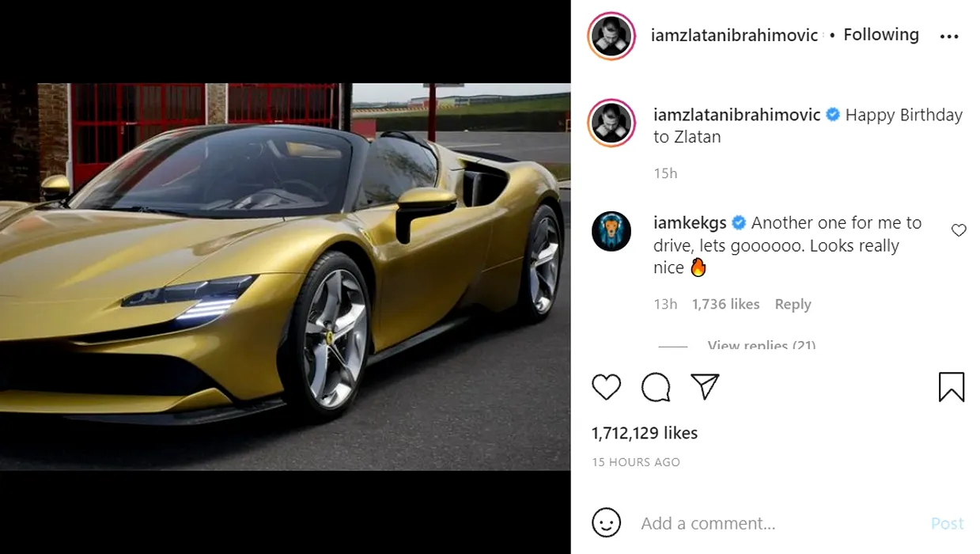
Task: Click the Post comment button
Action: point(947,523)
